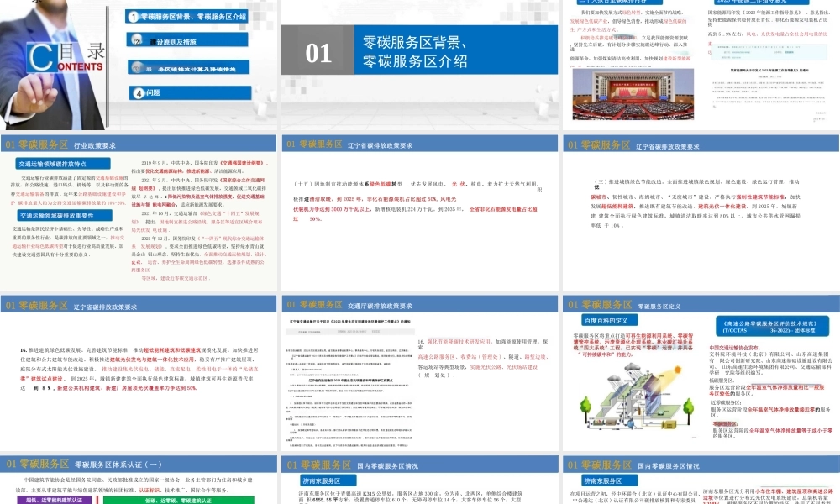Click the tree icon beside the eco building
This screenshot has height=504, width=840.
pos(585,407)
